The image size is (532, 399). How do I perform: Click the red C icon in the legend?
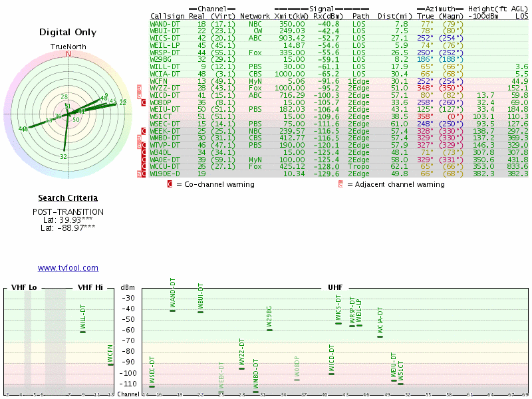[x=170, y=184]
